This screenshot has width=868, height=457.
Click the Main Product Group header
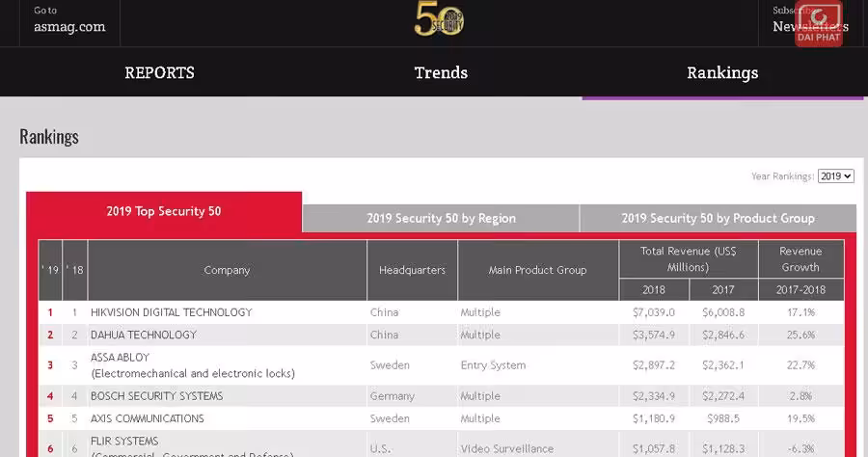(537, 270)
